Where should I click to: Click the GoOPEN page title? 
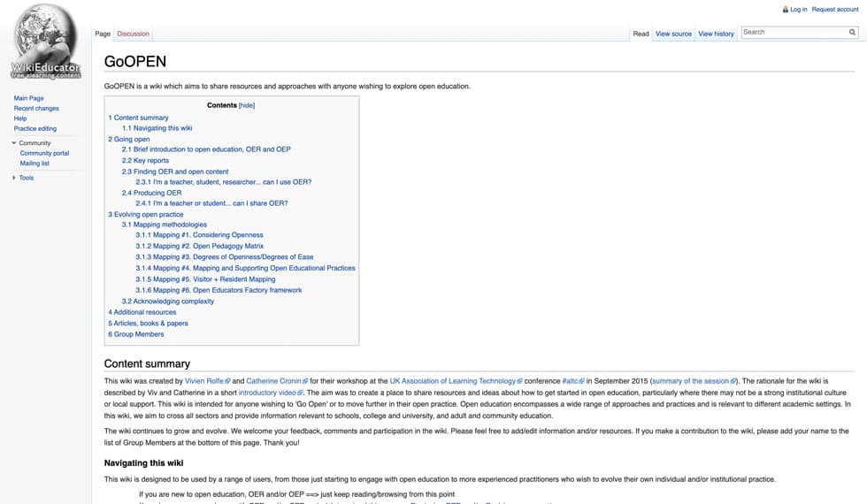click(x=134, y=62)
